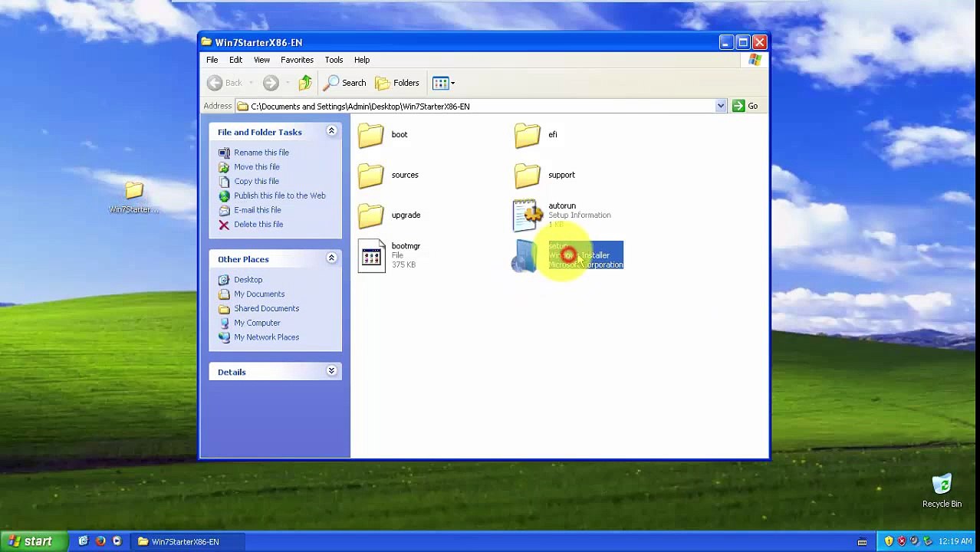Open My Network Places link
Image resolution: width=980 pixels, height=552 pixels.
click(x=266, y=337)
